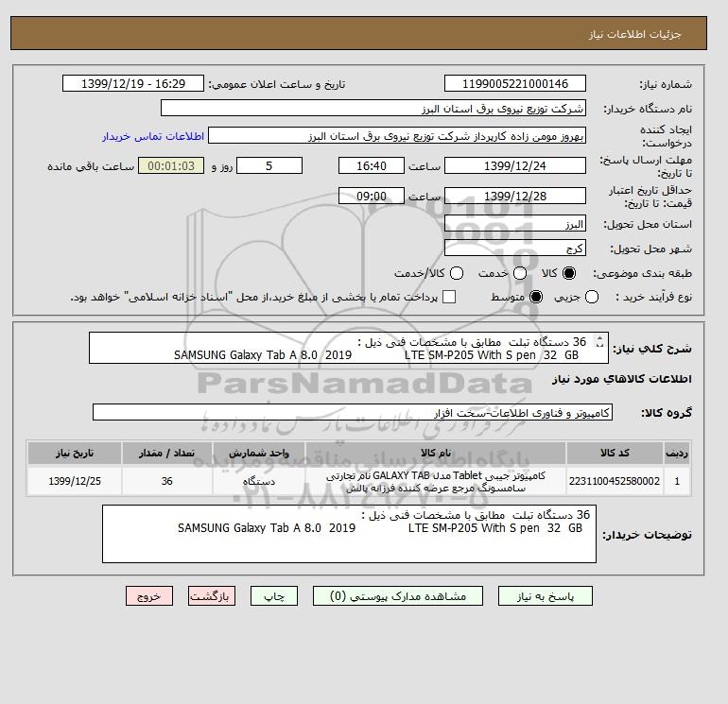Click the buyer notes text area
The image size is (728, 704).
click(349, 534)
